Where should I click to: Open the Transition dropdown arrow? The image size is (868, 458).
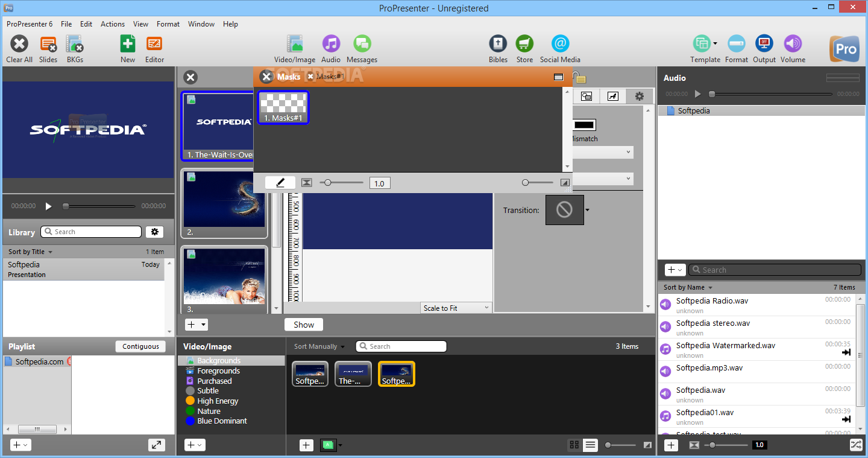coord(587,210)
